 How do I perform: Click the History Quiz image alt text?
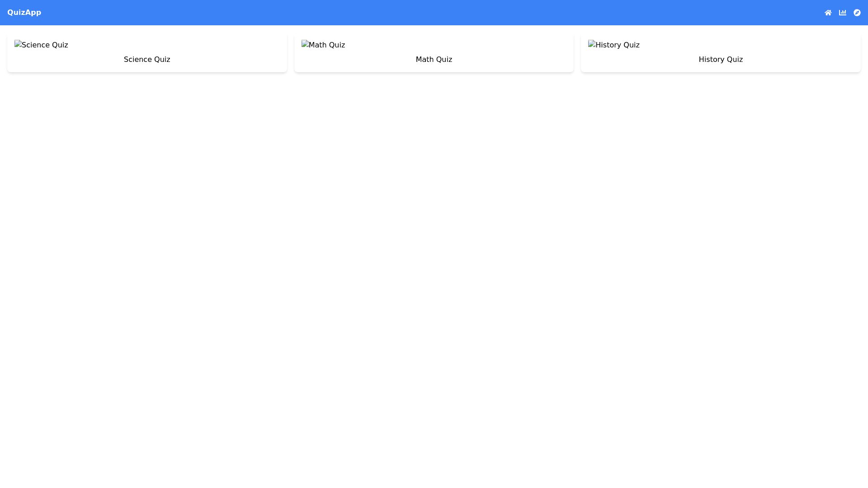click(618, 45)
